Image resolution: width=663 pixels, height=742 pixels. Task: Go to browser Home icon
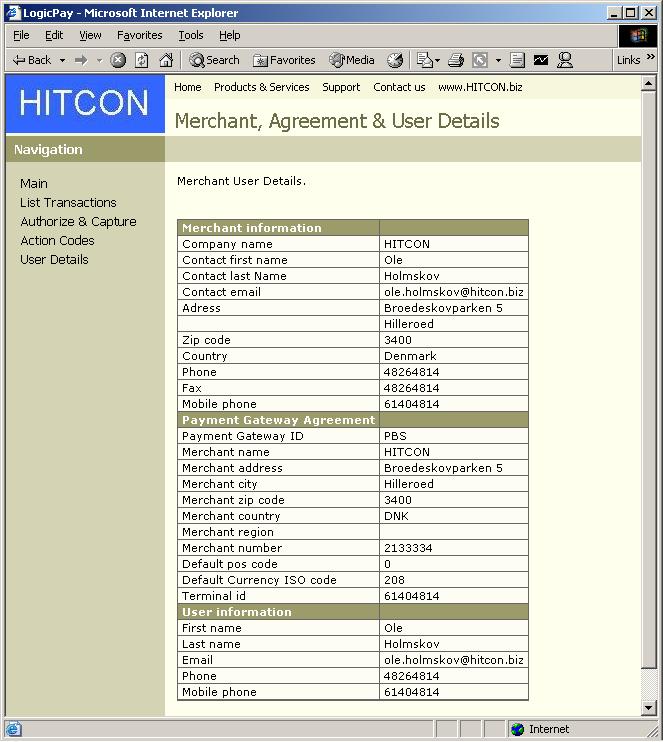pyautogui.click(x=166, y=60)
